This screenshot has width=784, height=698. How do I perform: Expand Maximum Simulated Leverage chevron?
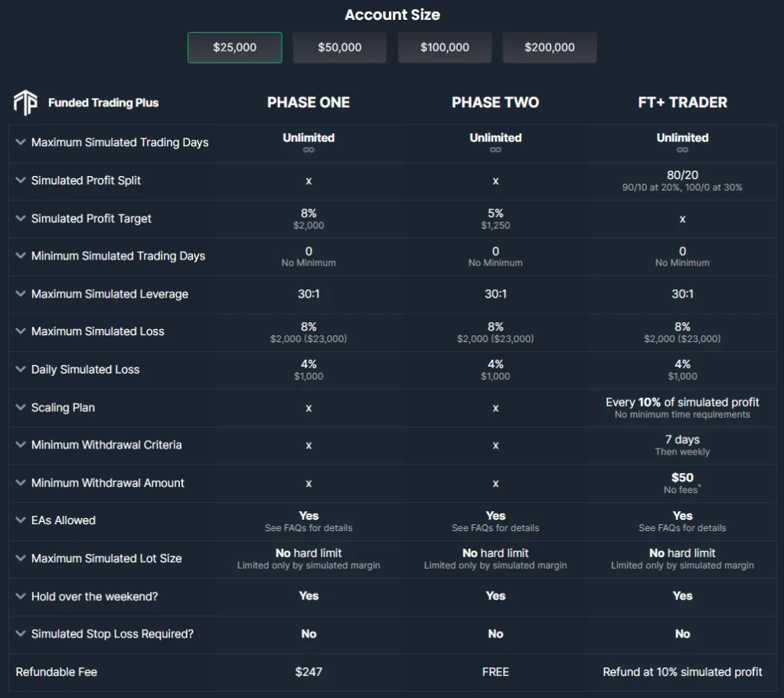click(x=21, y=293)
